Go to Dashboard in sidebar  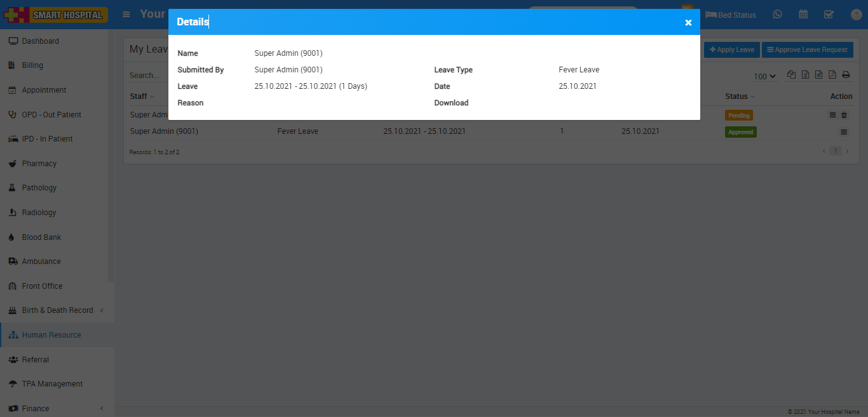point(40,41)
